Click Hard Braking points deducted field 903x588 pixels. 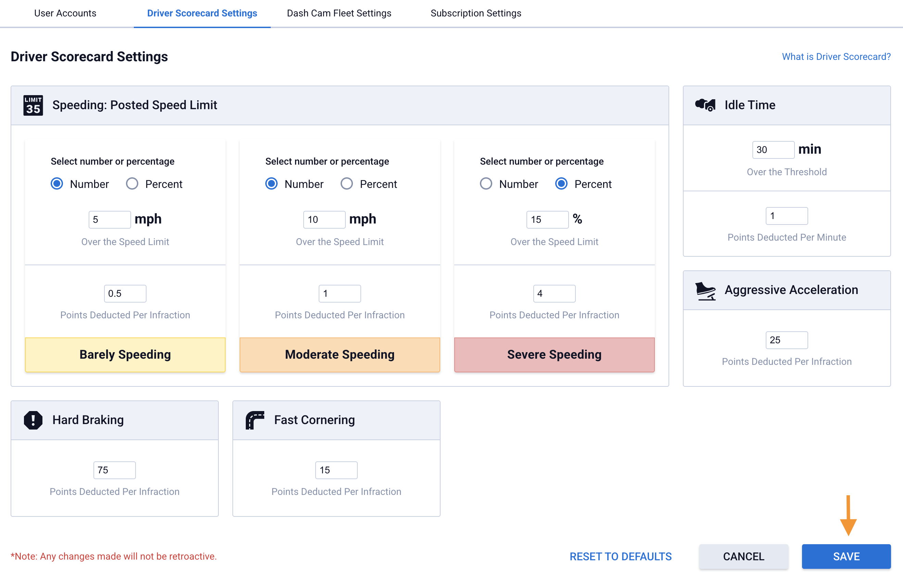pos(114,470)
